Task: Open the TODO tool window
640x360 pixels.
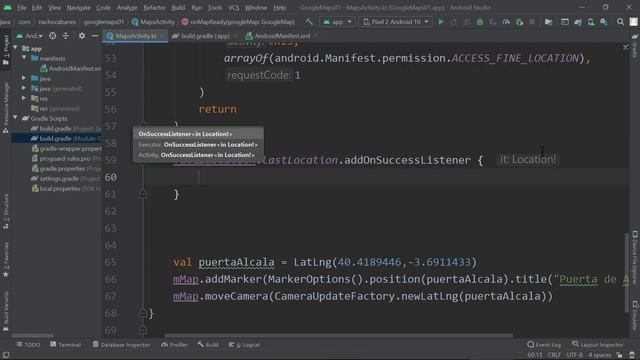Action: click(29, 345)
